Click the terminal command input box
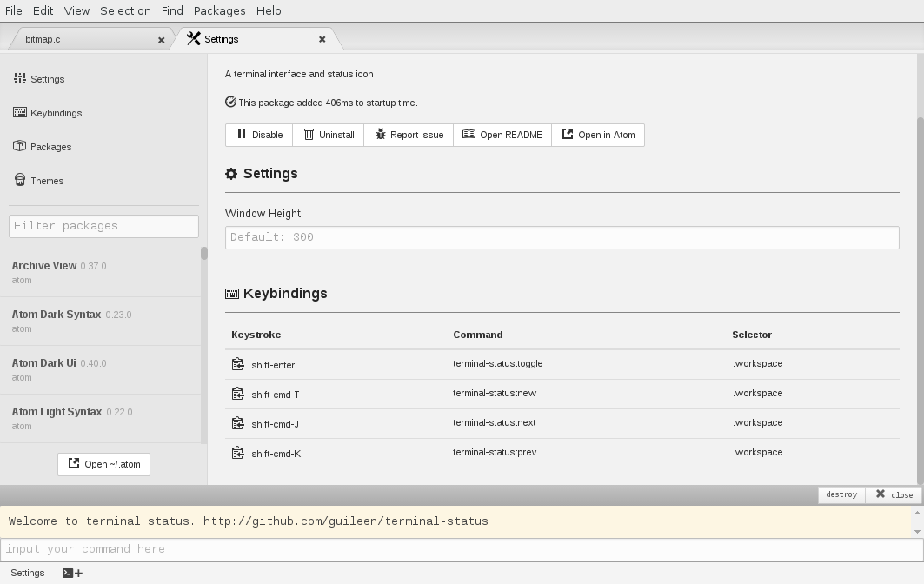This screenshot has width=924, height=584. pyautogui.click(x=461, y=549)
